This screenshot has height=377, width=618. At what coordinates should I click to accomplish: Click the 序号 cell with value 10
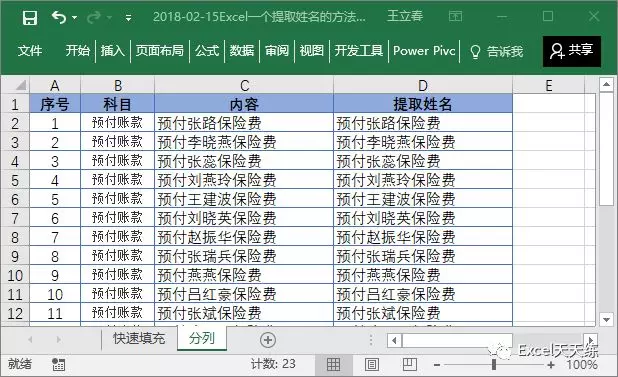pyautogui.click(x=55, y=294)
